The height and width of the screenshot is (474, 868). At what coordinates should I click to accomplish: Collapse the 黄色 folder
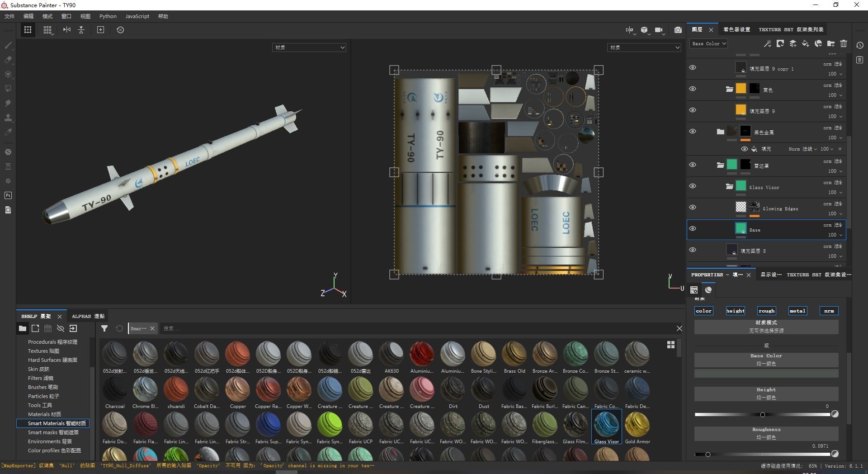(x=729, y=89)
